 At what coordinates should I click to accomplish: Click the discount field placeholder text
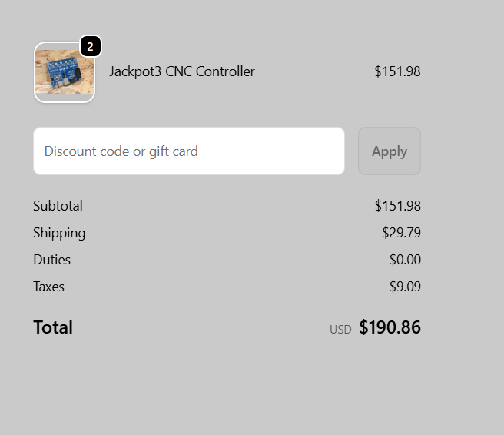pyautogui.click(x=121, y=151)
